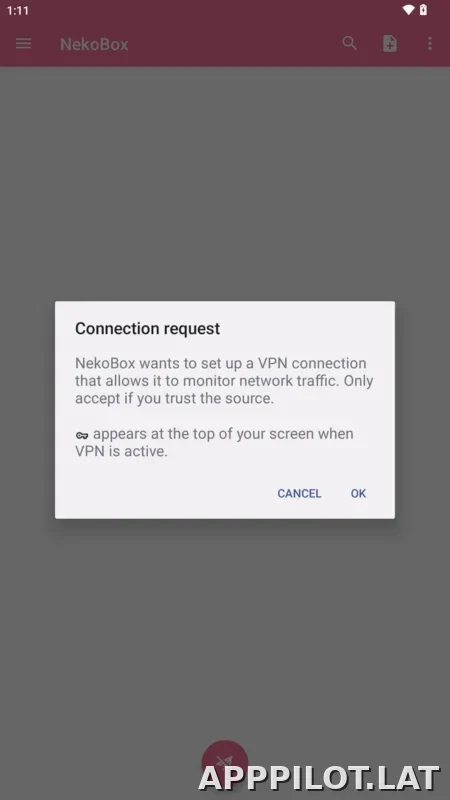The width and height of the screenshot is (450, 800).
Task: Tap the VPN monitor warning paragraph
Action: point(224,381)
